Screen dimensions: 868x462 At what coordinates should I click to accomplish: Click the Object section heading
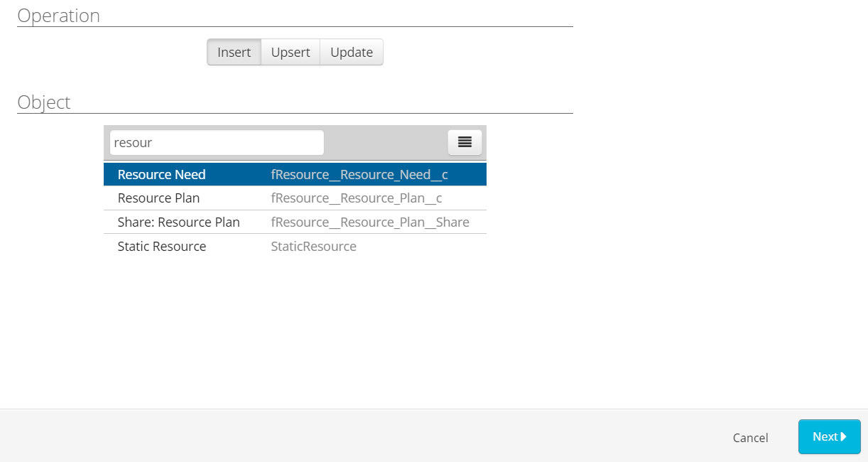point(44,102)
